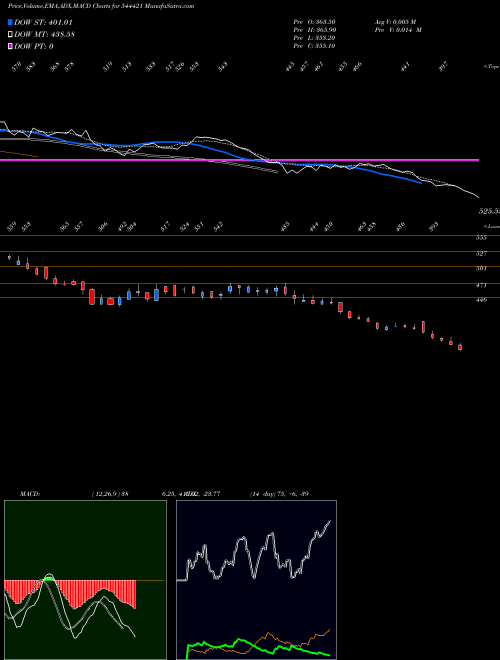Open the MACD histogram panel

click(85, 580)
